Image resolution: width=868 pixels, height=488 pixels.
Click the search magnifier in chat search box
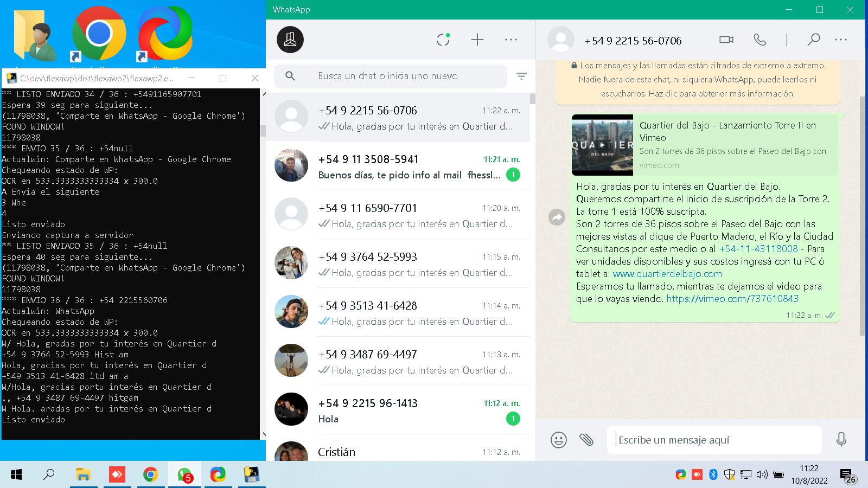pyautogui.click(x=290, y=76)
